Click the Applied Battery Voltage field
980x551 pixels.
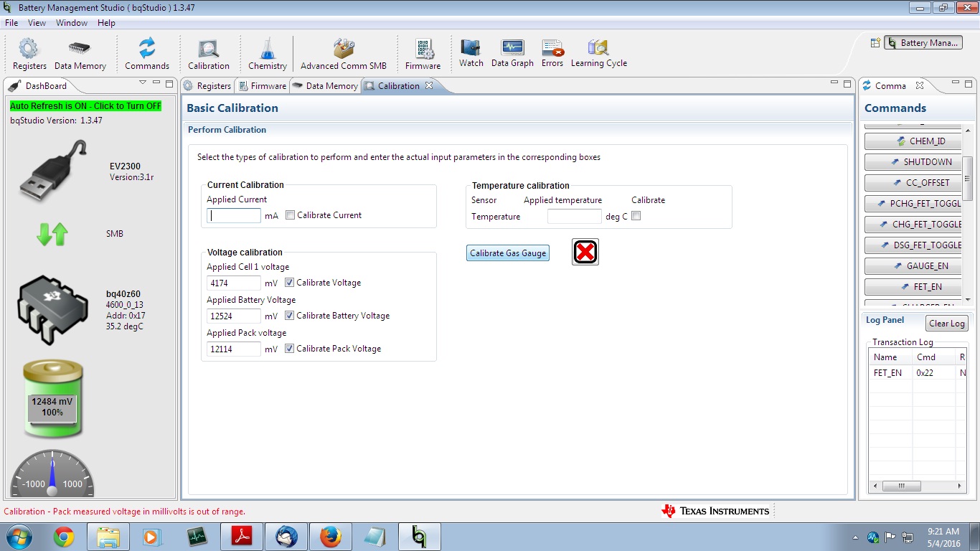coord(234,316)
